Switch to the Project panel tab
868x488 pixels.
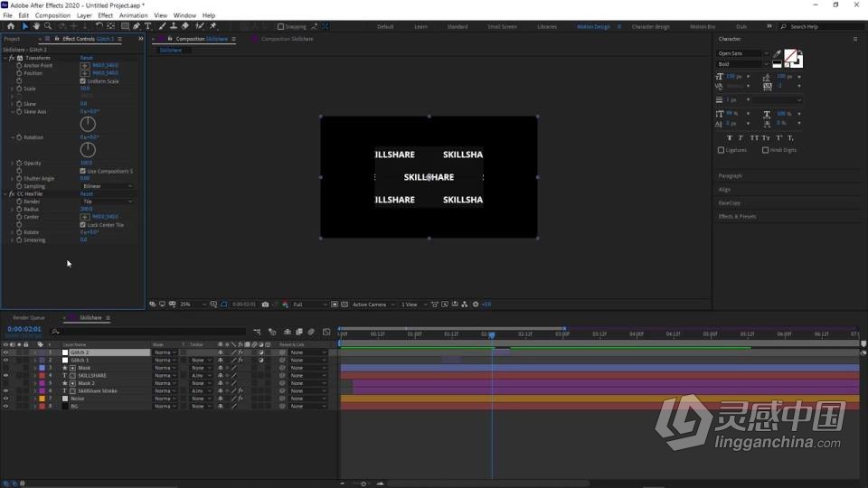[12, 39]
